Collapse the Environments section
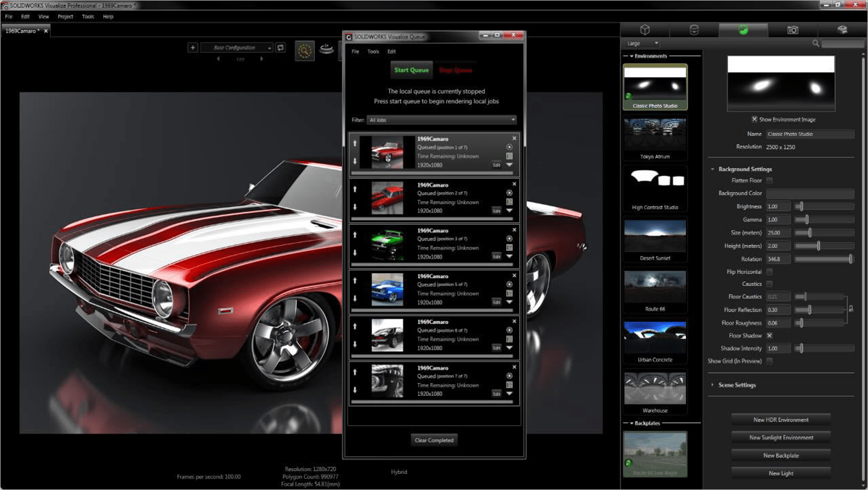This screenshot has width=868, height=490. [x=631, y=56]
